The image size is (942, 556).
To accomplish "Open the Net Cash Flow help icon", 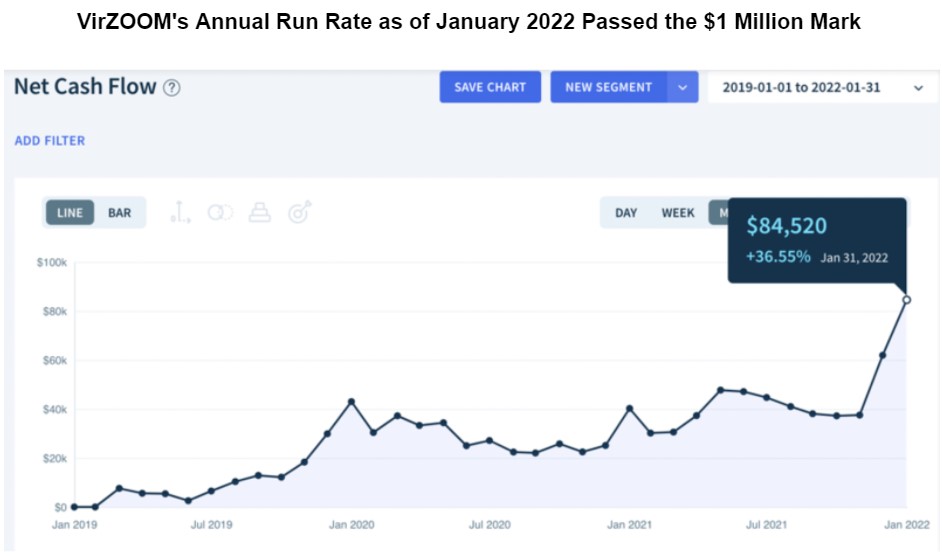I will 172,88.
